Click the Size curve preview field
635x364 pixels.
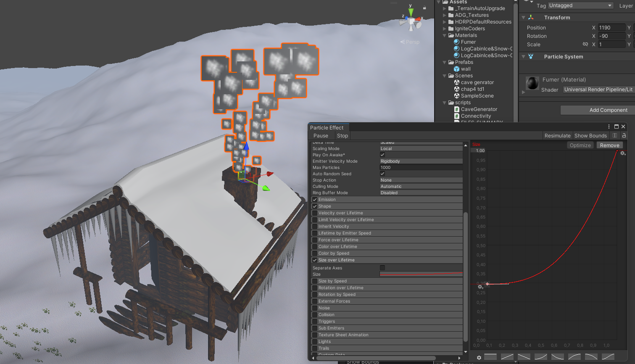[x=421, y=274]
